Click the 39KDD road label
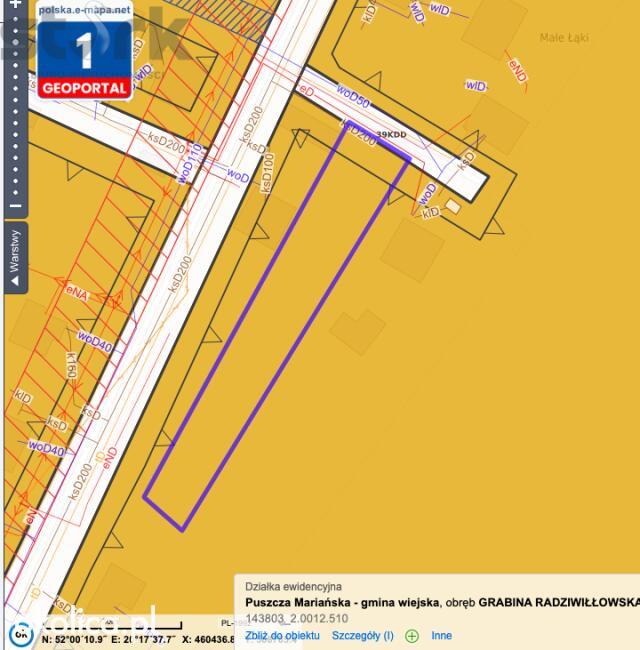Image resolution: width=640 pixels, height=650 pixels. click(x=391, y=134)
